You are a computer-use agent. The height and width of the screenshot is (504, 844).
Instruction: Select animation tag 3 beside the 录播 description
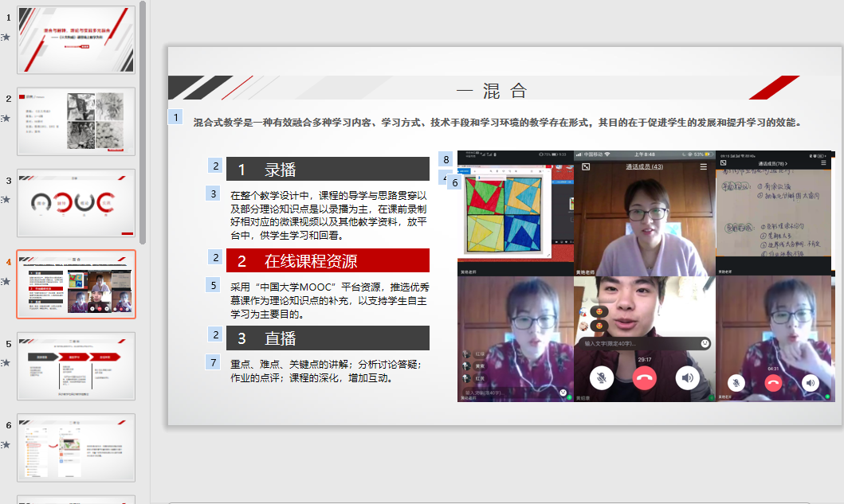(214, 193)
